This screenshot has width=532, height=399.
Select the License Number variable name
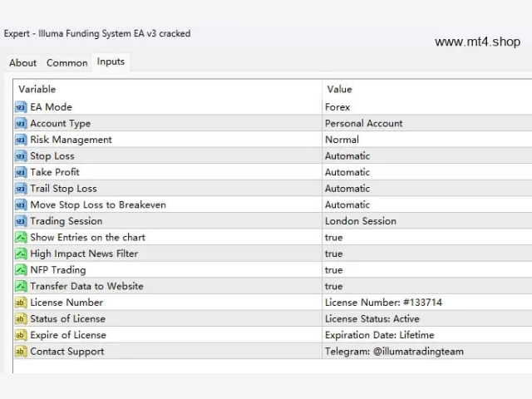coord(66,303)
